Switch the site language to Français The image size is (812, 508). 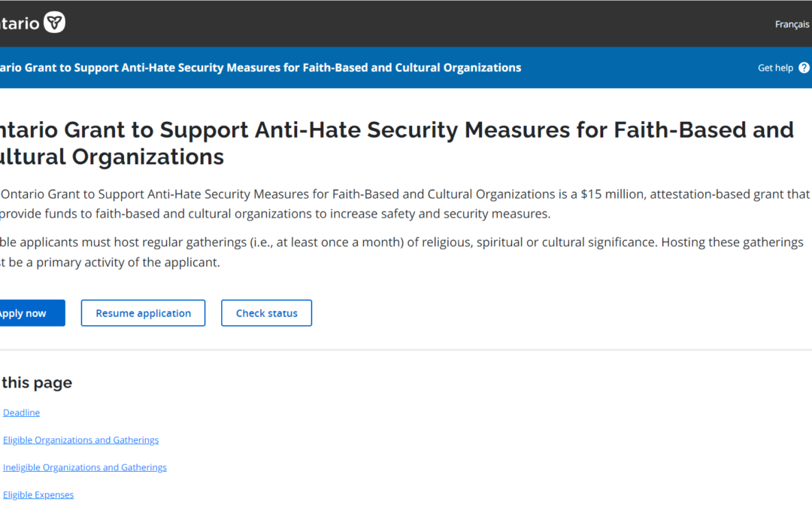click(x=792, y=24)
